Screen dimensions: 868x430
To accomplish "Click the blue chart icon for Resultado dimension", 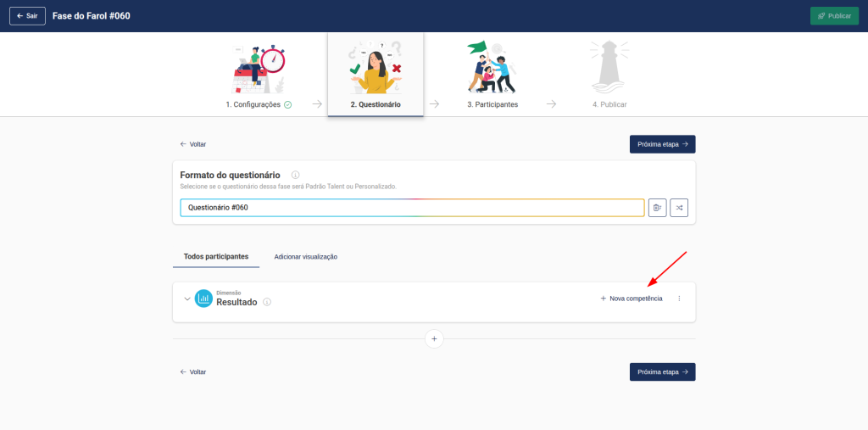I will pos(203,299).
